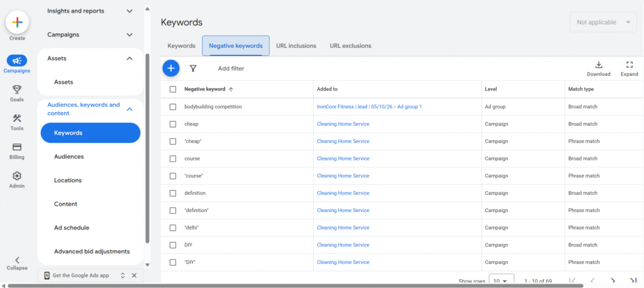Expand Insights and reports section

pos(130,11)
